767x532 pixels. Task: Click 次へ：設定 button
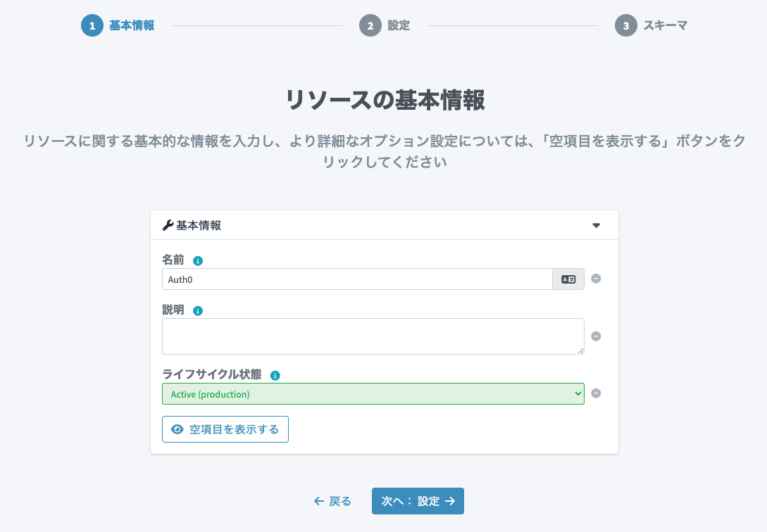point(418,501)
